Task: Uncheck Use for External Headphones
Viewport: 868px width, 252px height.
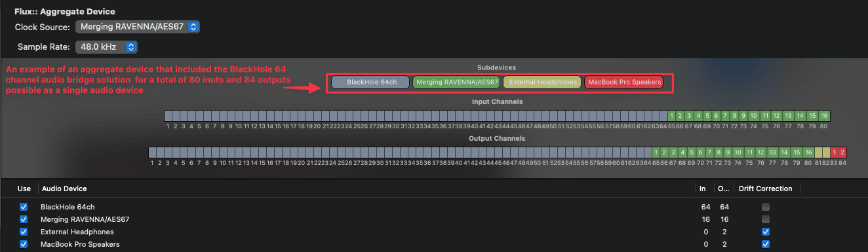Action: pos(24,232)
